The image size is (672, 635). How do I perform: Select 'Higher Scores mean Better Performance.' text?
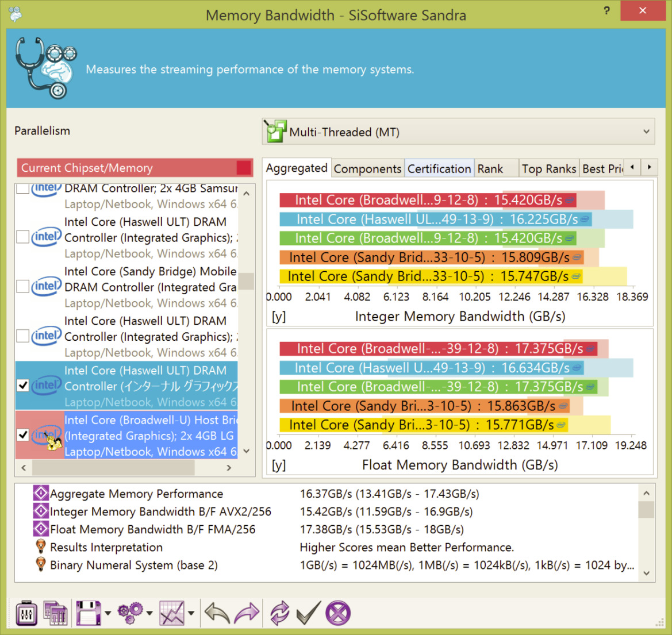coord(407,547)
